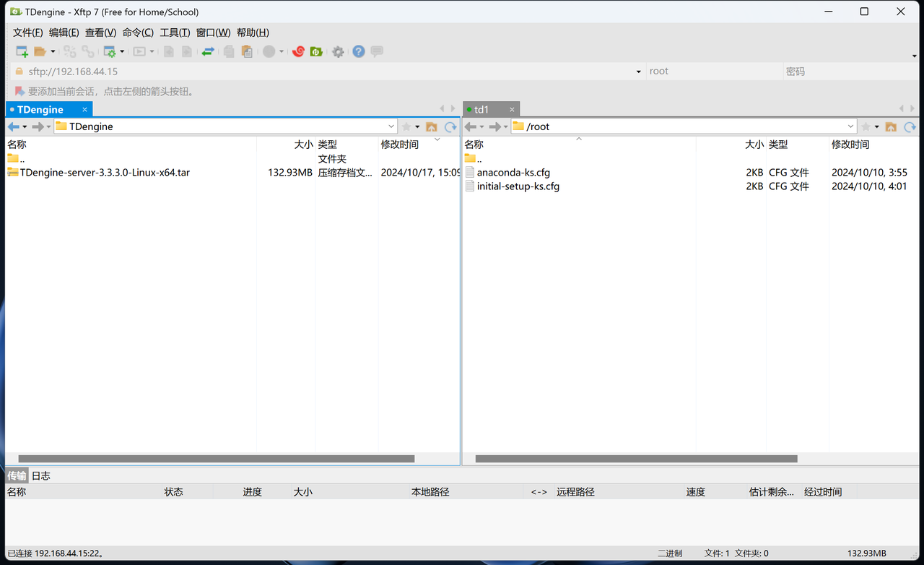Viewport: 924px width, 565px height.
Task: Open the 命令(C) menu
Action: pyautogui.click(x=138, y=33)
